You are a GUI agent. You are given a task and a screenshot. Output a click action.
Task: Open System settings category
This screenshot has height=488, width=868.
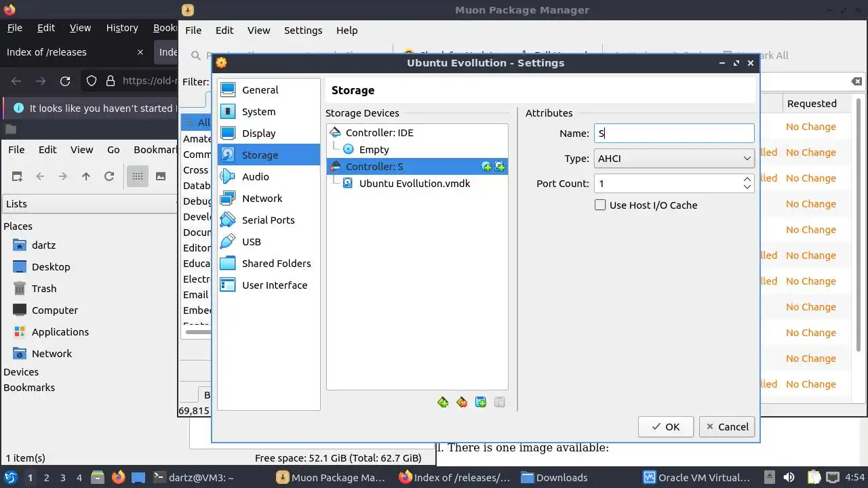point(269,112)
